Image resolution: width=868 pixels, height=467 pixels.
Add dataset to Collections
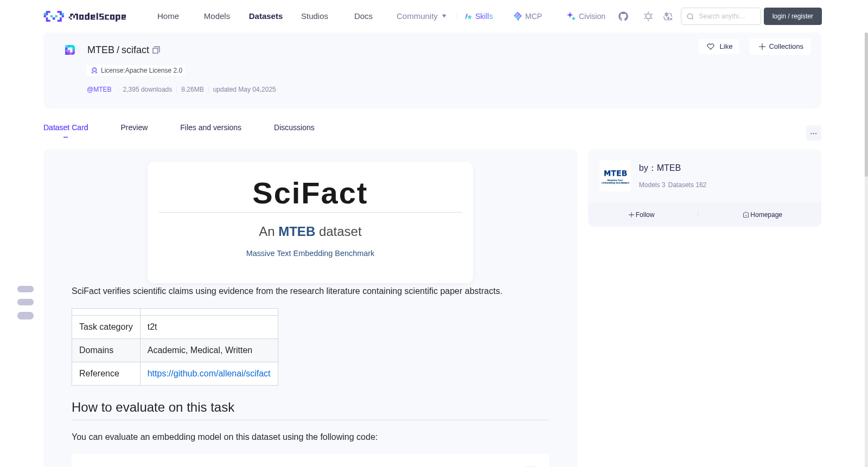point(780,47)
